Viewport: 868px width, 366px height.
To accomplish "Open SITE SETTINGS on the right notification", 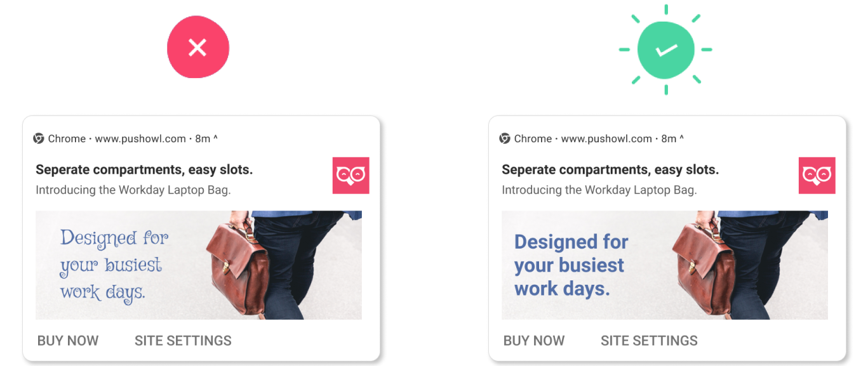I will tap(650, 341).
